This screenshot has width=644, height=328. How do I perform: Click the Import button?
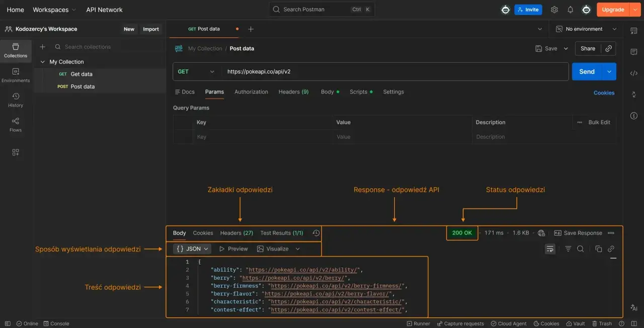tap(151, 29)
